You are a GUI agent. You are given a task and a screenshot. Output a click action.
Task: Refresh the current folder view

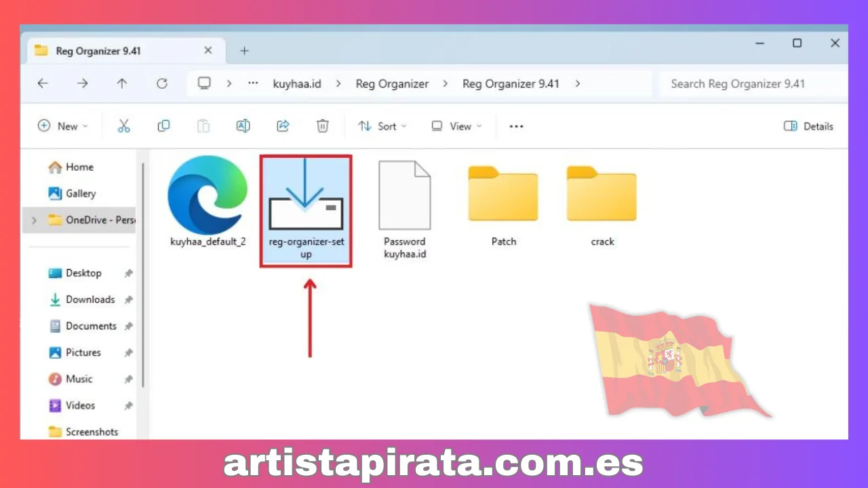[x=161, y=83]
